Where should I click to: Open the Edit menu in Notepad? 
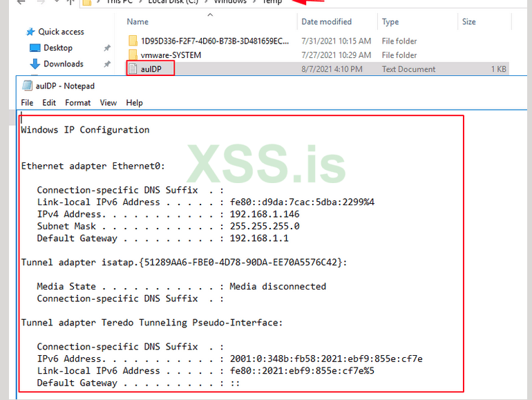(49, 103)
